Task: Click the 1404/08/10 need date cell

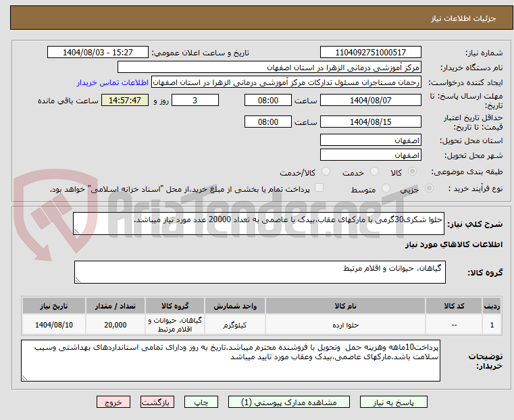Action: coord(54,325)
